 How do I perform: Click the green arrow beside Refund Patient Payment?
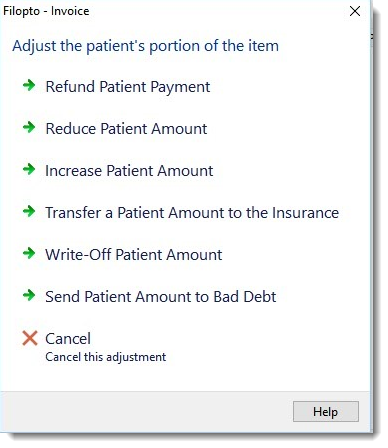(29, 85)
